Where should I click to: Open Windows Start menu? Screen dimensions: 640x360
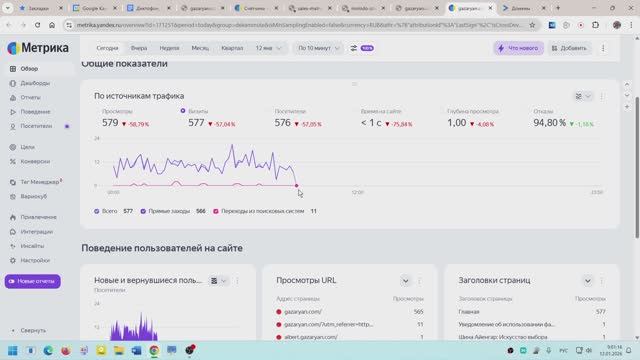[13, 351]
